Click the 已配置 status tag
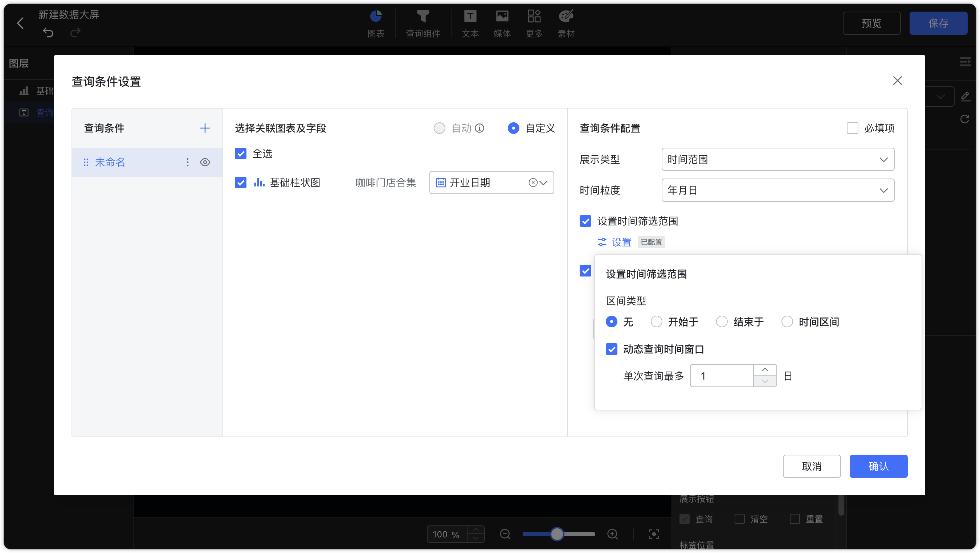Screen dimensions: 980x553 pos(651,242)
